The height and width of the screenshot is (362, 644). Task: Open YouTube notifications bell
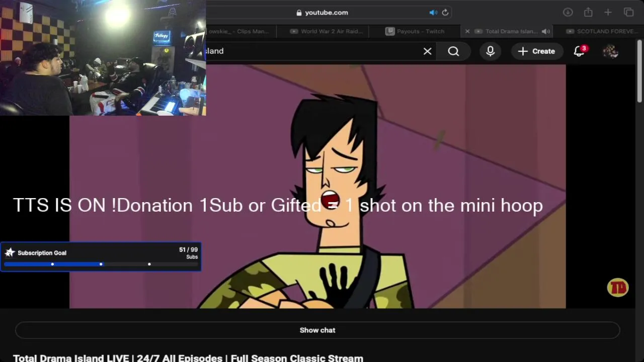point(579,51)
